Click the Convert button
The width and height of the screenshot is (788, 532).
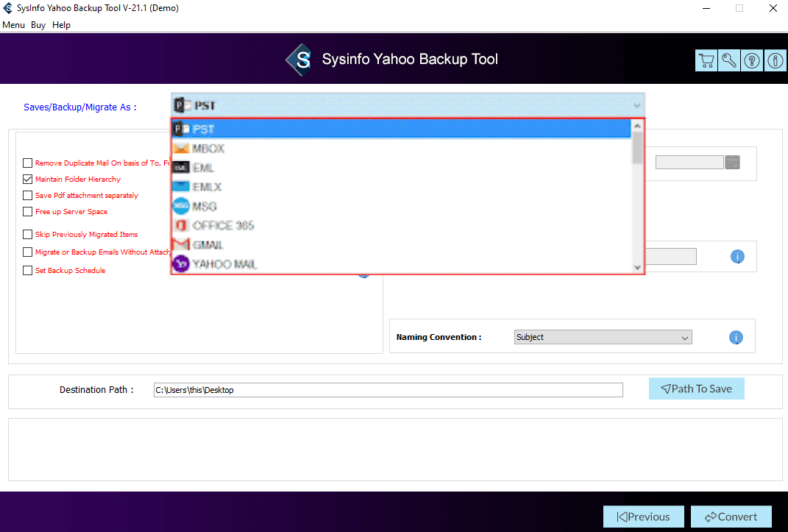tap(731, 517)
